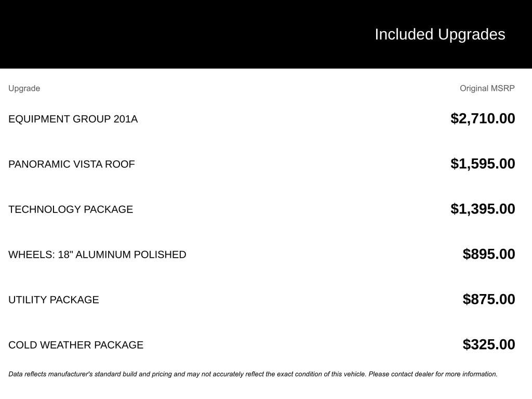
Task: Click the Included Upgrades heading
Action: [x=440, y=34]
